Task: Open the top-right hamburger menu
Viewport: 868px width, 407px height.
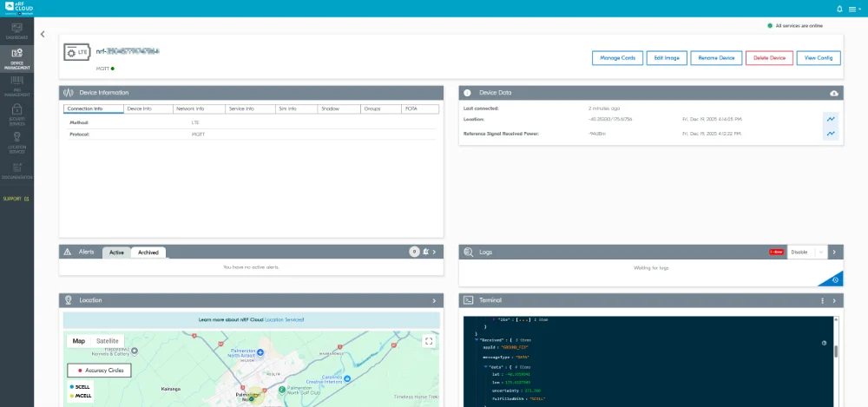Action: point(853,9)
